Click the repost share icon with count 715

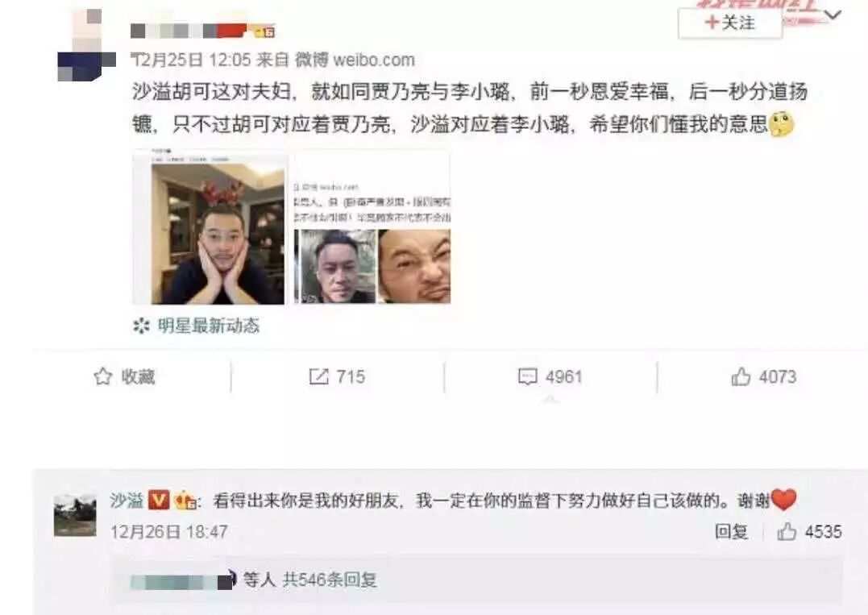click(319, 376)
